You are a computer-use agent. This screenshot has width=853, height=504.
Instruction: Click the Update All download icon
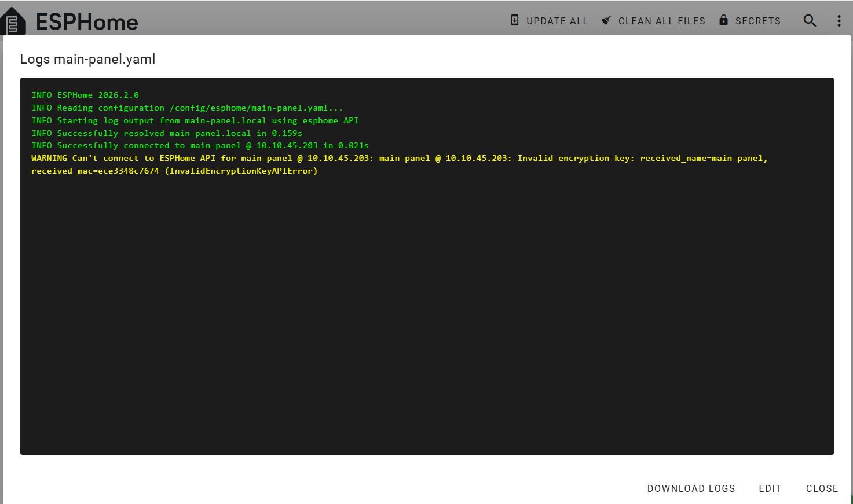(x=514, y=20)
